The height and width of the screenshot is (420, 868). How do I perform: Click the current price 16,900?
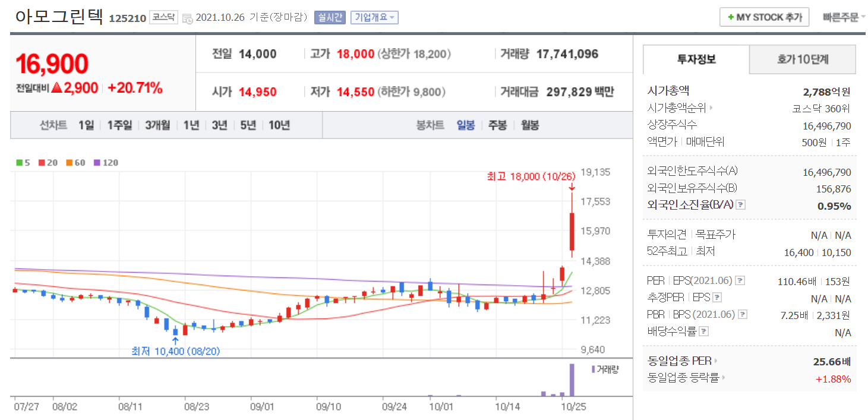(52, 64)
